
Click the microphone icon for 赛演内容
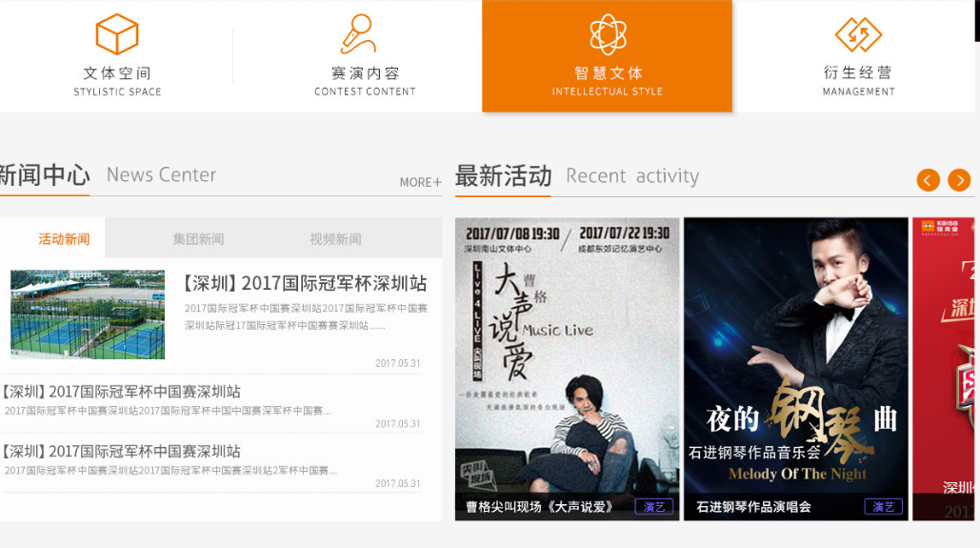click(x=359, y=33)
